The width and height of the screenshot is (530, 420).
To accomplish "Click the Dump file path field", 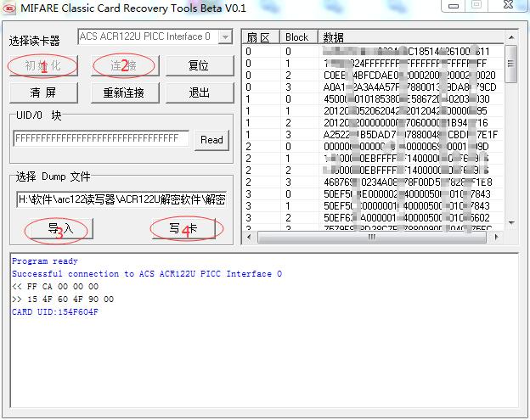I will pos(121,199).
